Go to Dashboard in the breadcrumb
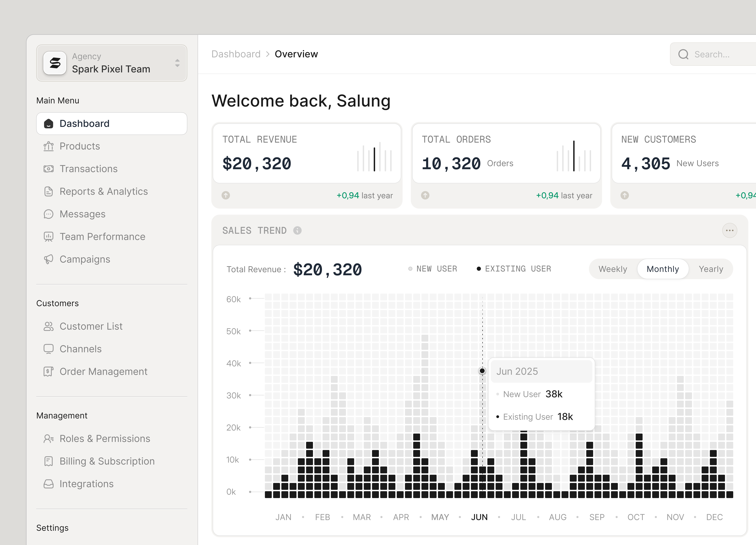Image resolution: width=756 pixels, height=545 pixels. coord(236,54)
